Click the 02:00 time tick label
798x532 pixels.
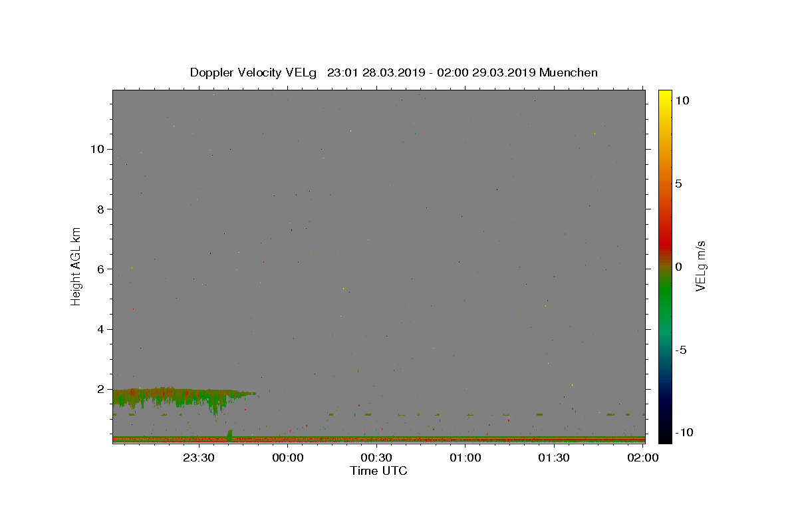click(643, 458)
